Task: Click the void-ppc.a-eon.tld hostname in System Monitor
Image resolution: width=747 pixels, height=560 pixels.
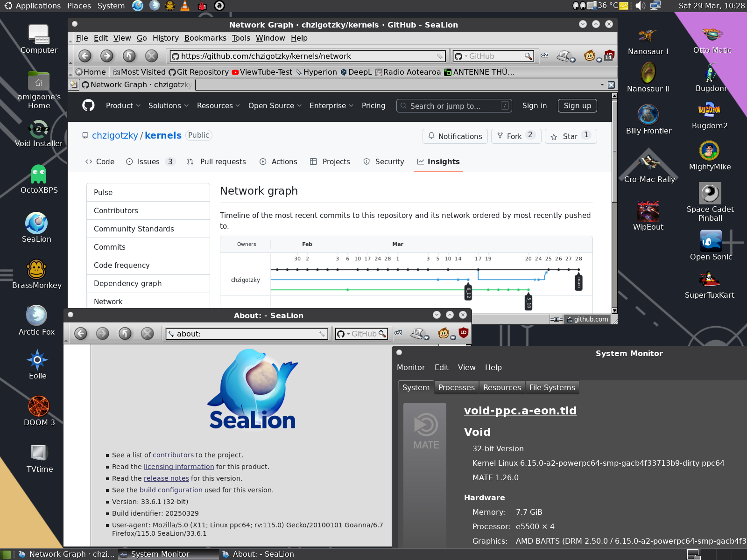Action: point(520,411)
